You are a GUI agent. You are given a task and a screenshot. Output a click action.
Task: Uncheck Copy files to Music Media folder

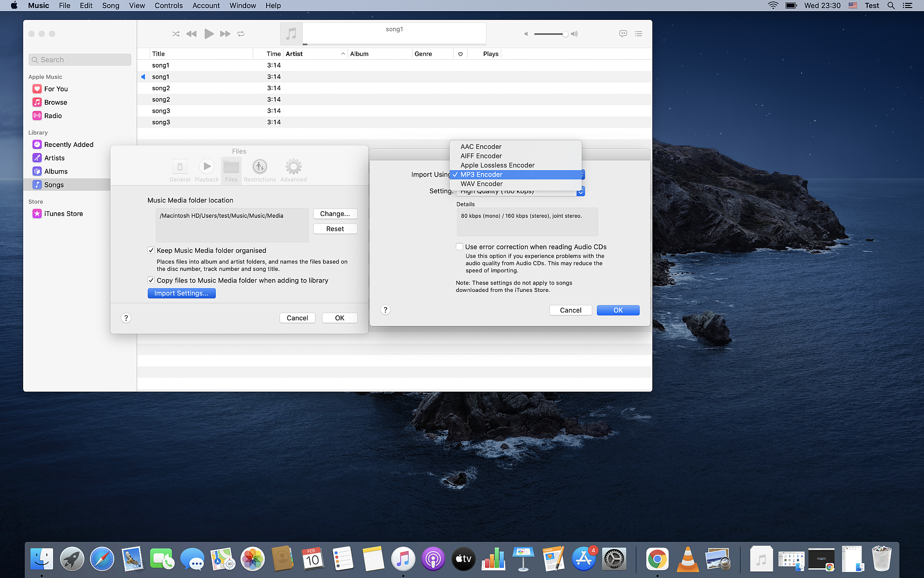point(151,280)
